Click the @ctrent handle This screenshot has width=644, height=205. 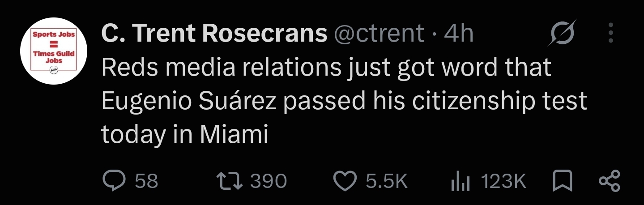(379, 33)
